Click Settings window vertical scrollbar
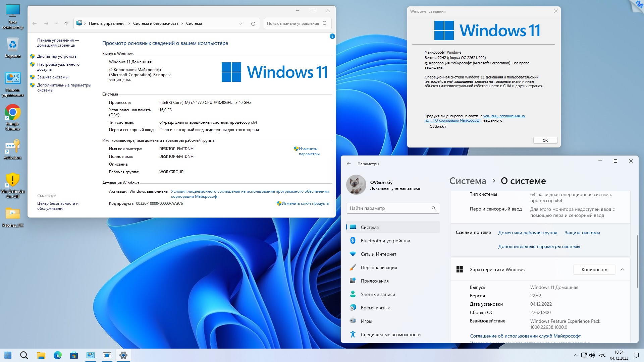 (637, 261)
